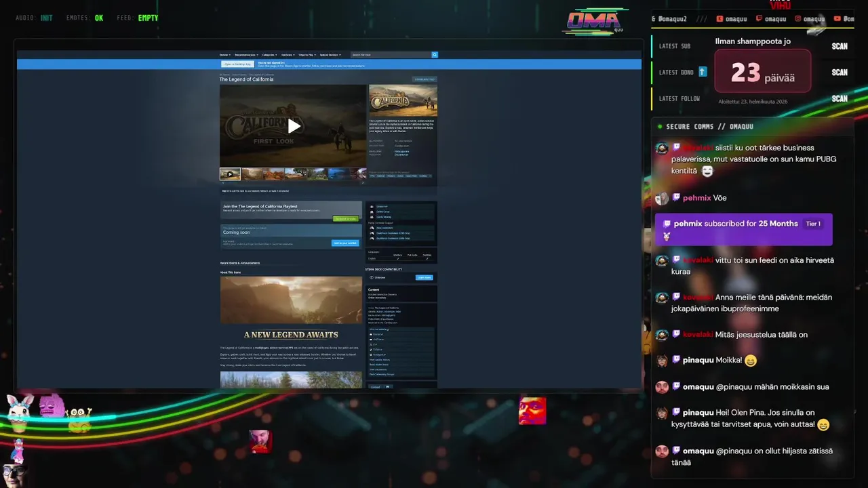
Task: Click SCAN next to LATEST FOLLOW
Action: tap(840, 98)
